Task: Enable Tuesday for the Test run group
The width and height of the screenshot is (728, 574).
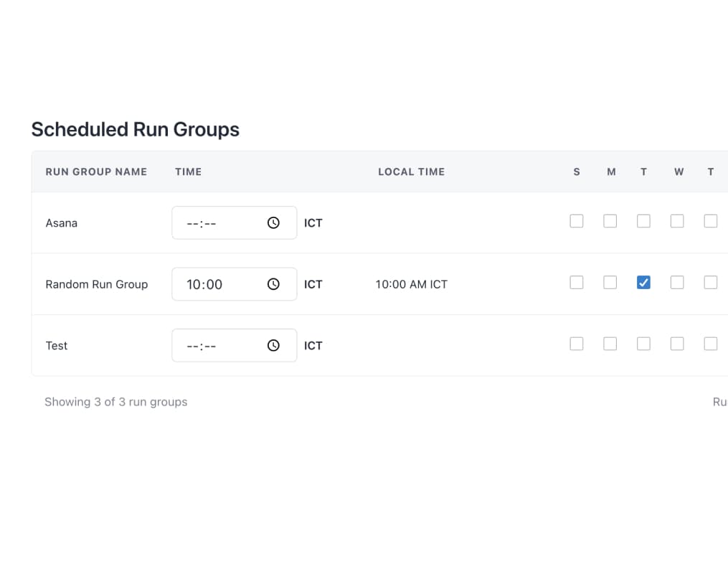Action: (x=643, y=344)
